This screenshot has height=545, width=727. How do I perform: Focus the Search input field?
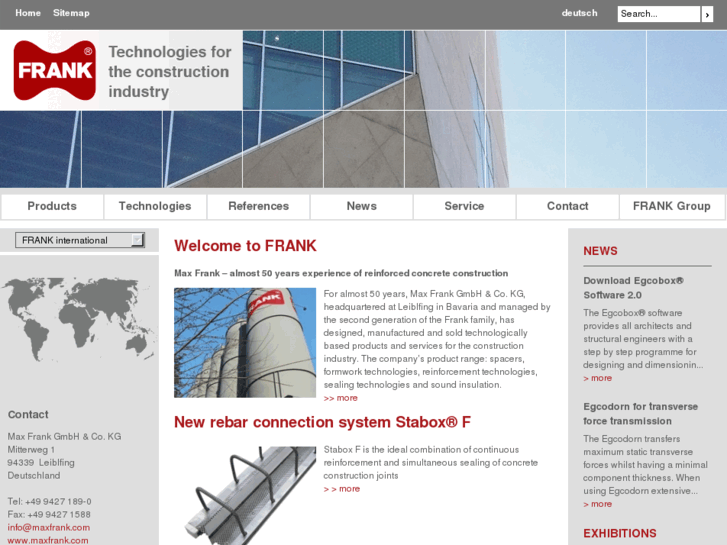(659, 14)
